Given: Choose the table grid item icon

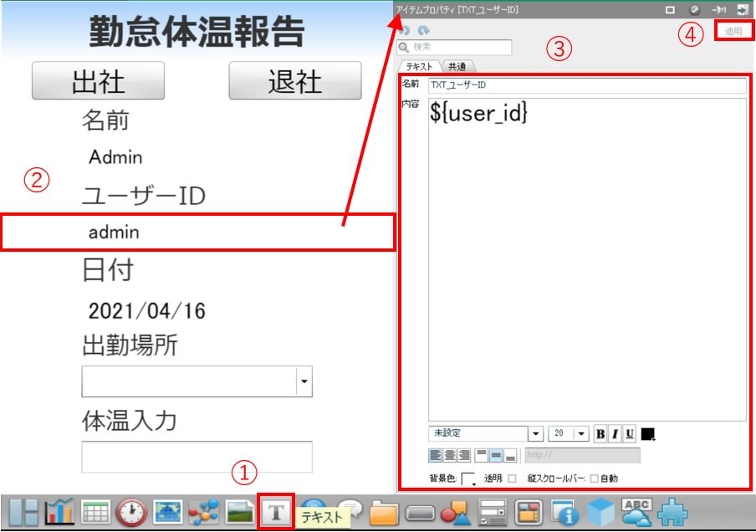Looking at the screenshot, I should [x=96, y=512].
